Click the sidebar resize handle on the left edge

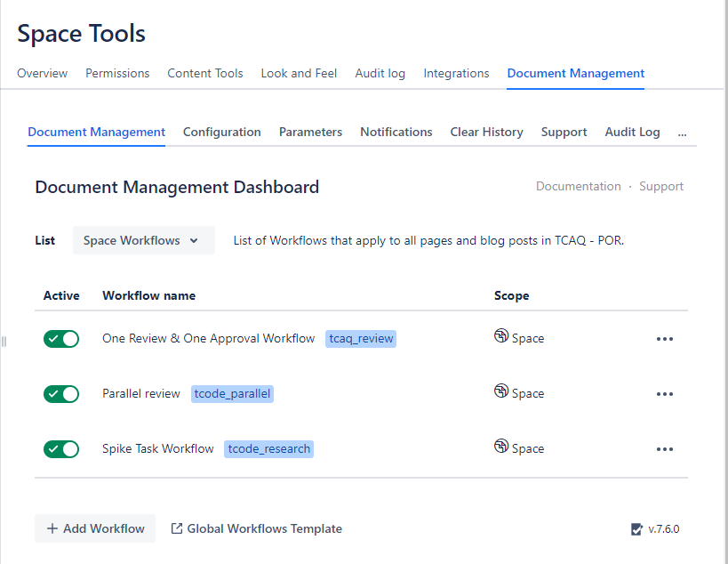(x=4, y=342)
